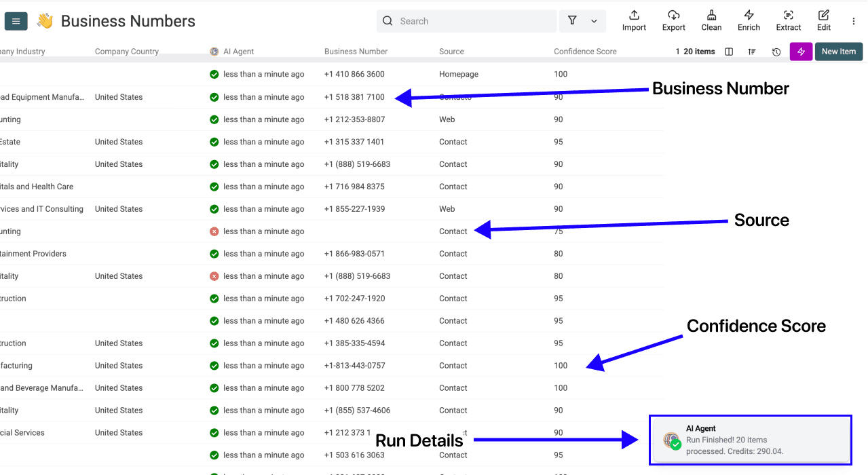Screen dimensions: 868x475
Task: Open the filter dropdown chevron
Action: click(592, 21)
